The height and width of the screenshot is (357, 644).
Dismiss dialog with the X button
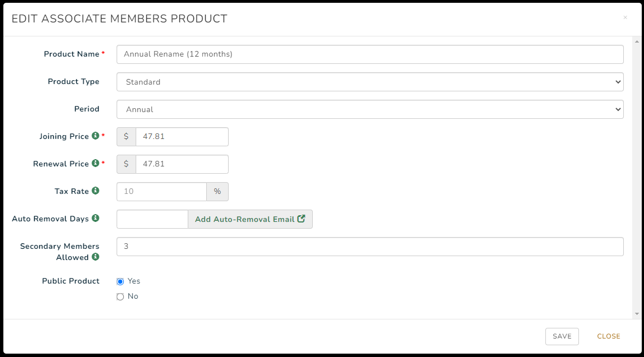pos(625,18)
